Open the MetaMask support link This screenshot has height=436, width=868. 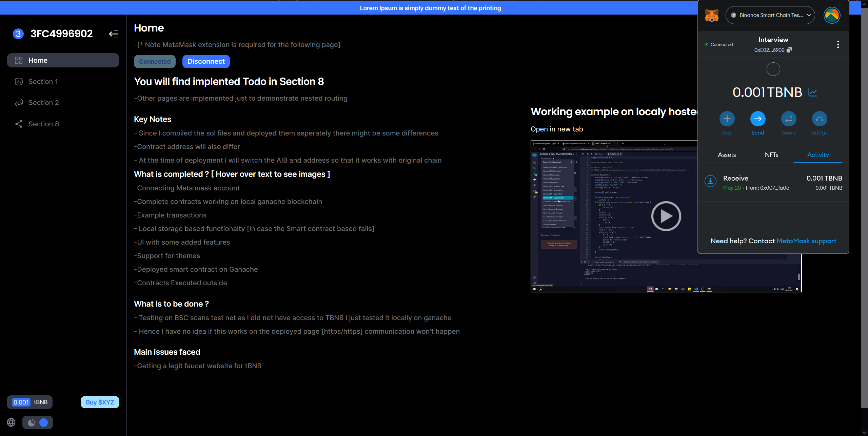(x=806, y=241)
